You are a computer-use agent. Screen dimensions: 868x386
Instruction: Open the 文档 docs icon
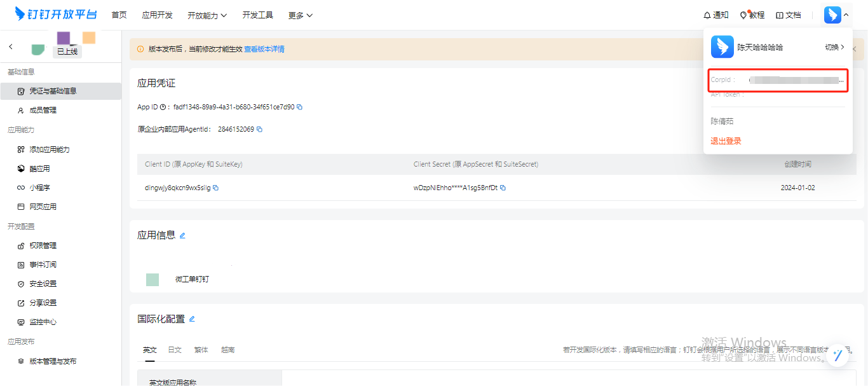tap(780, 15)
